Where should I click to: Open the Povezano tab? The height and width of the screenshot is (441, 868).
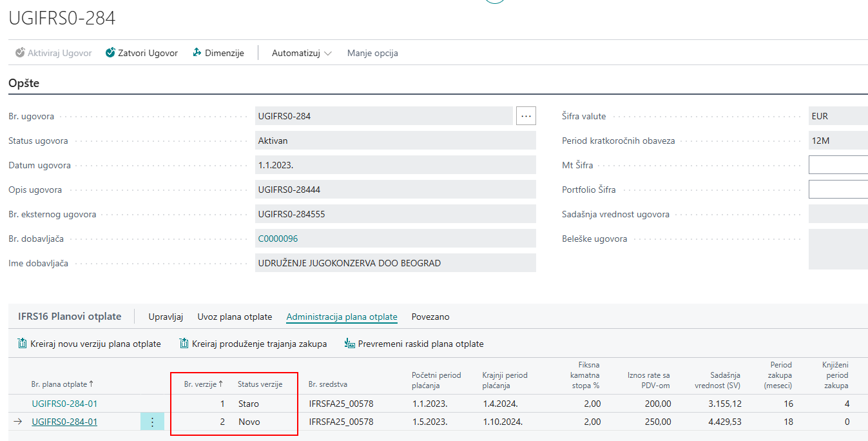click(430, 317)
